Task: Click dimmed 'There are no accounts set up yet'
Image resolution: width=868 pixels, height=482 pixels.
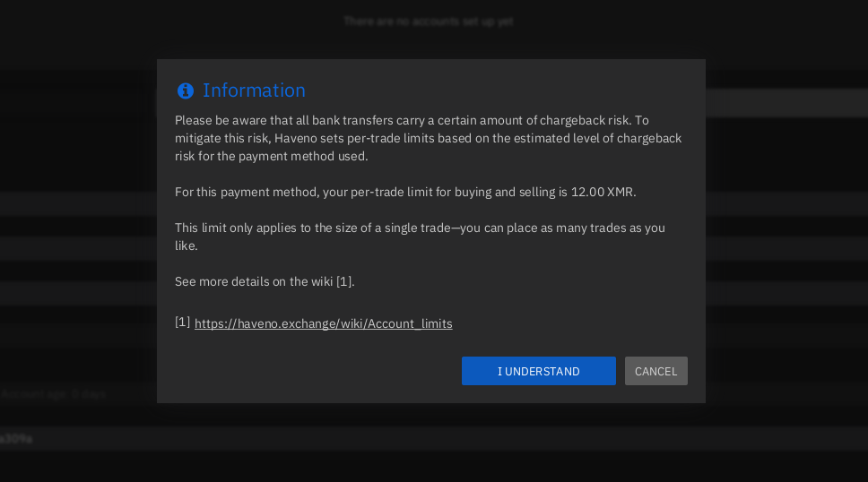Action: pyautogui.click(x=428, y=21)
